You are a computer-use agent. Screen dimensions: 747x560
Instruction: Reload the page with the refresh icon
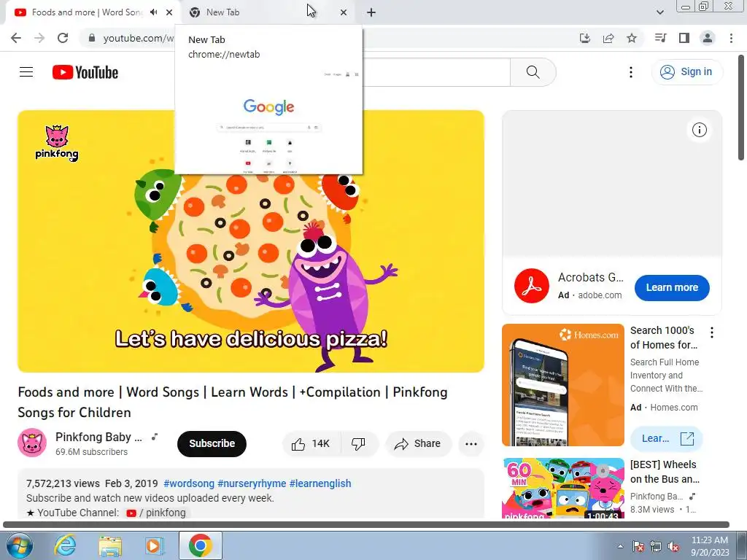click(x=63, y=38)
